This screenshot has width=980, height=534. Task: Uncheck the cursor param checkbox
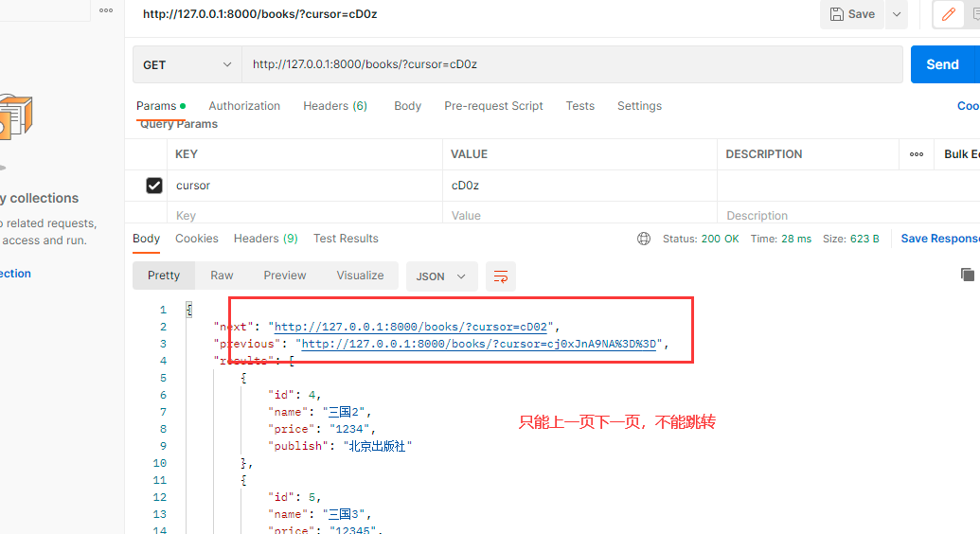coord(154,186)
